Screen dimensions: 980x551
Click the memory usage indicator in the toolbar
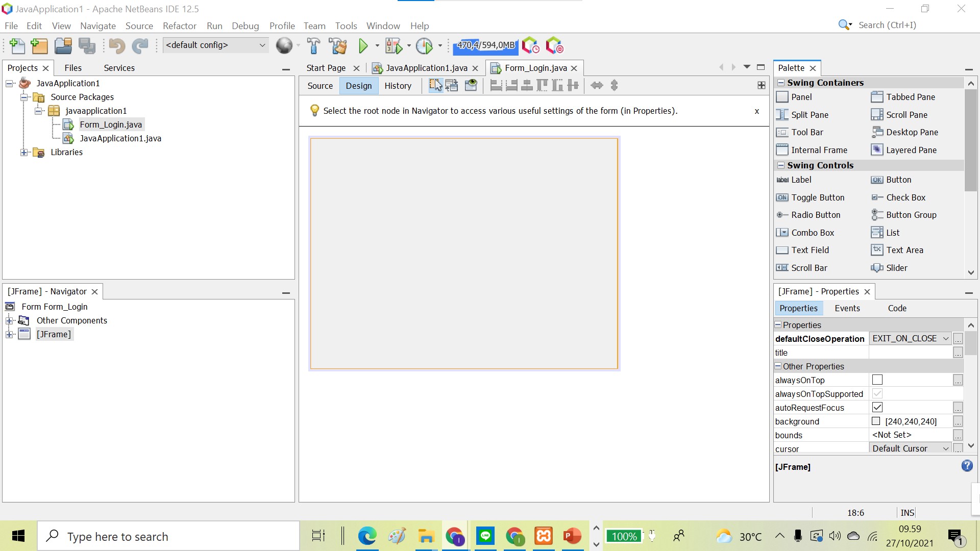click(485, 45)
